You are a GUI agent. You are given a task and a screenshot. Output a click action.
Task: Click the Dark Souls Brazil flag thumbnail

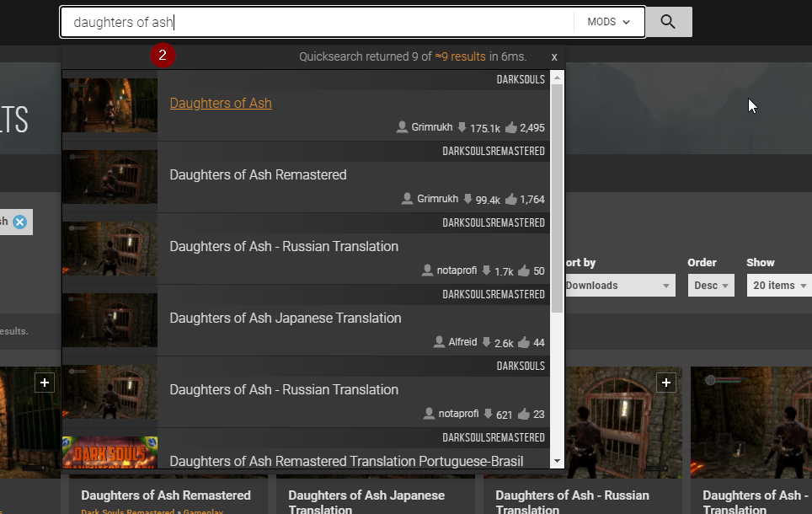[110, 452]
